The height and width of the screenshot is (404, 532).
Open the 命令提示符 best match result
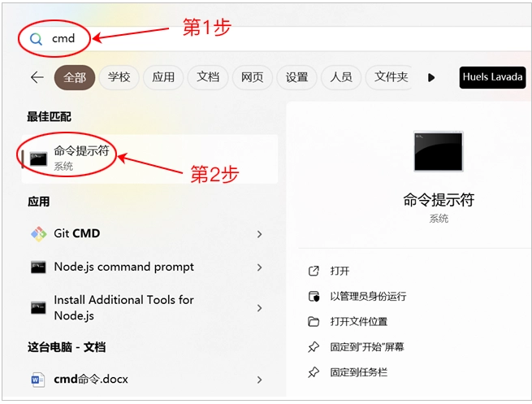81,159
